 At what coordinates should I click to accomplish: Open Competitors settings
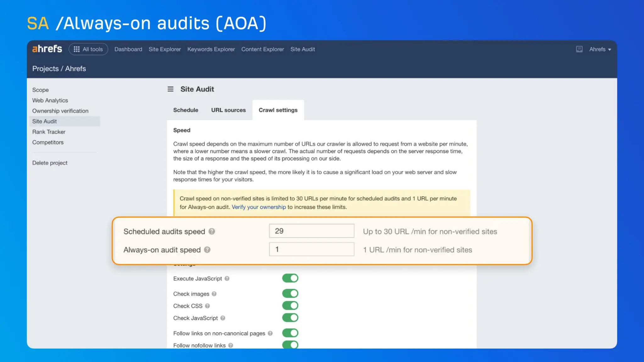48,142
